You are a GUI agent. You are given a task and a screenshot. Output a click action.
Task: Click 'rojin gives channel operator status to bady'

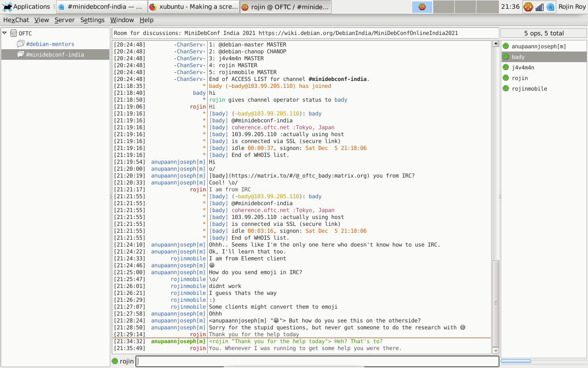[278, 100]
